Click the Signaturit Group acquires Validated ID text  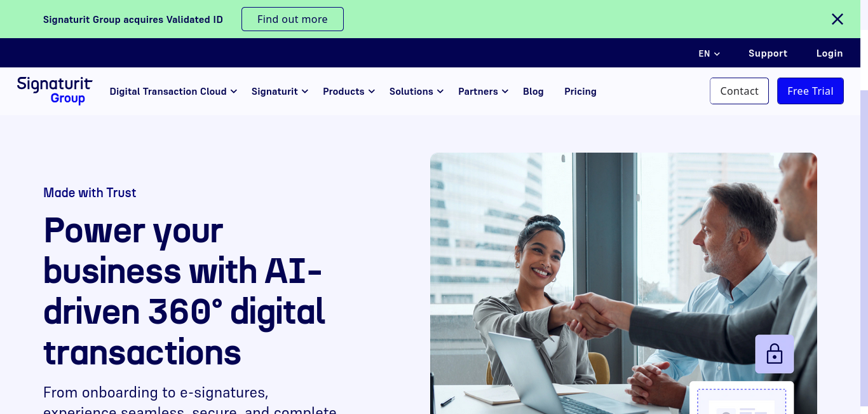[133, 19]
